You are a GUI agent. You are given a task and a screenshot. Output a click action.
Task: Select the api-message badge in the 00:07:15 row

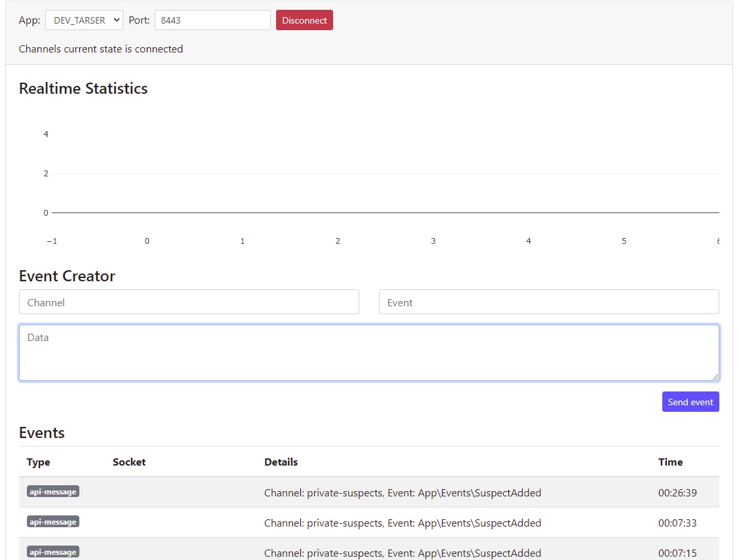53,552
